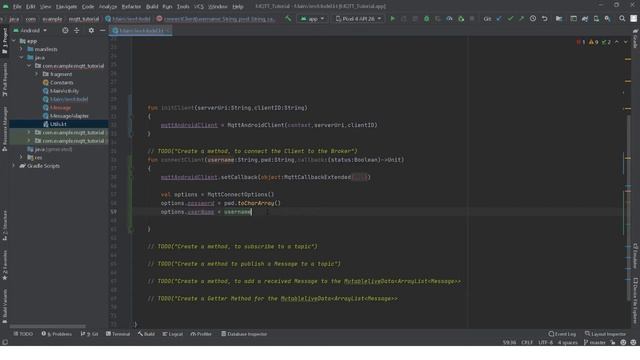Toggle the Build Variants side tab

[x=5, y=306]
